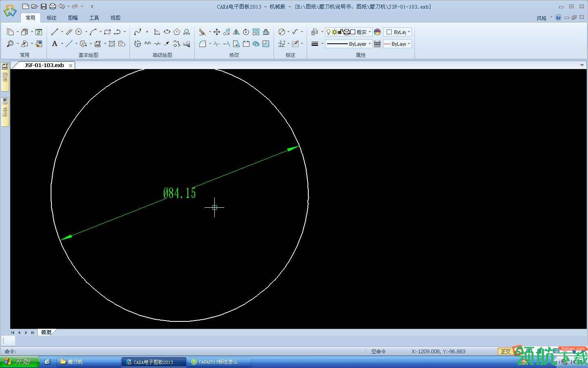Select the Centerline tool
The image size is (588, 368).
69,43
